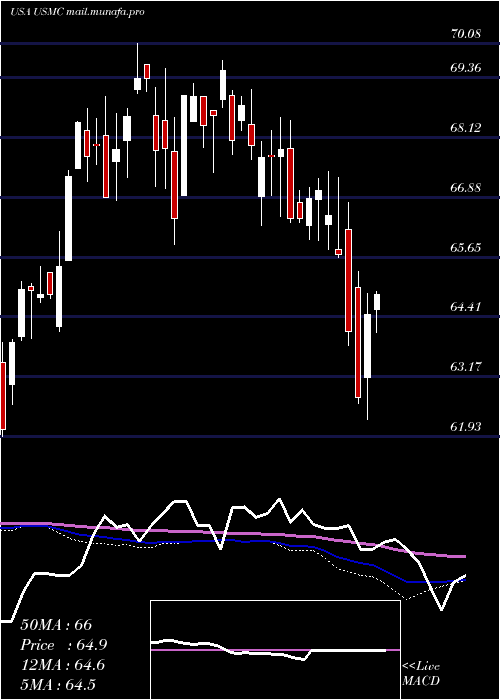This screenshot has width=500, height=700.
Task: Select the 64.41 price level label
Action: [x=466, y=307]
